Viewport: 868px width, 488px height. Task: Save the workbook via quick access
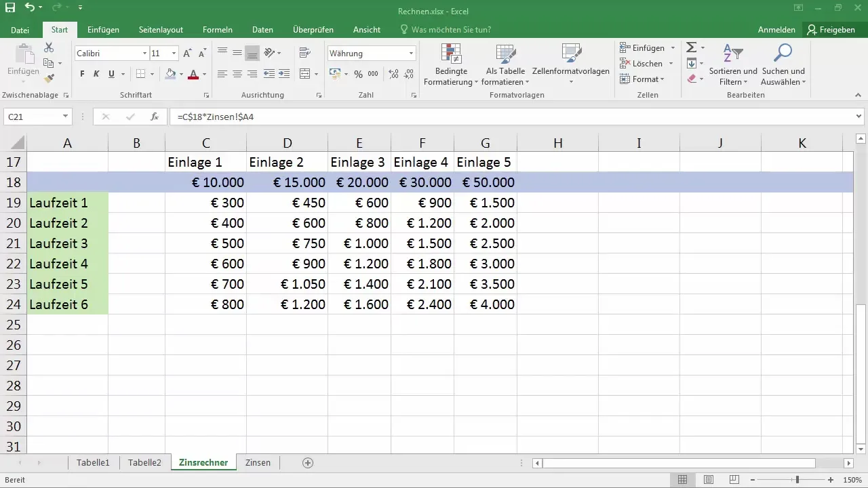click(9, 8)
